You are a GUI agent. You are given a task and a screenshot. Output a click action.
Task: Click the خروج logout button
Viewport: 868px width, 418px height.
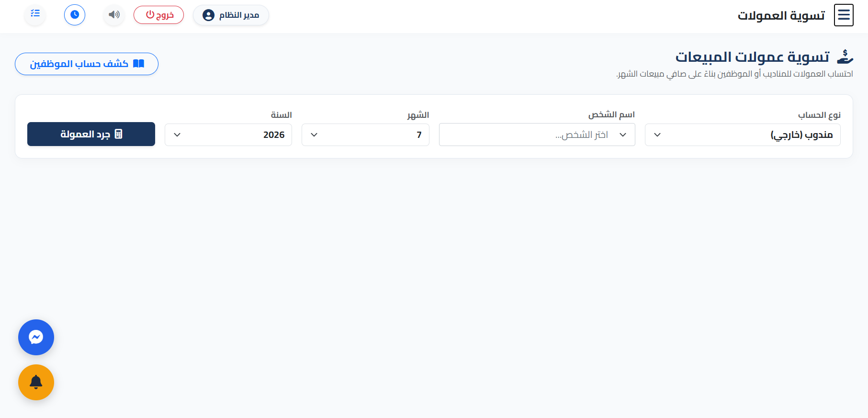click(158, 15)
